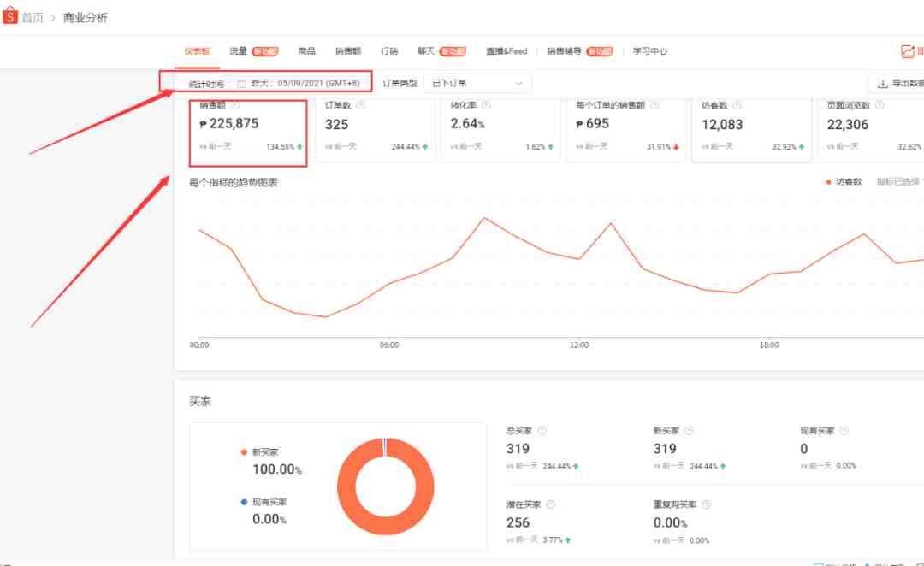Click the 每个指标的趋势图表 heading
Screen dimensions: 924x566
[x=234, y=183]
